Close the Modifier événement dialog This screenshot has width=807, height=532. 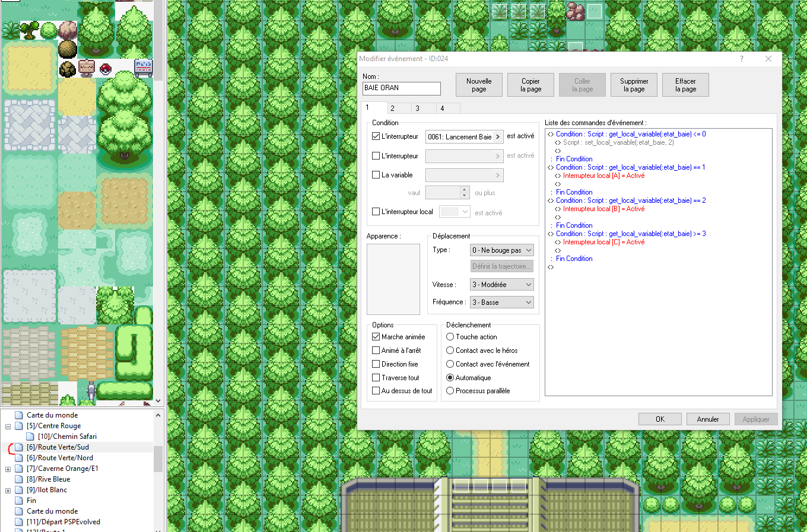[x=768, y=59]
